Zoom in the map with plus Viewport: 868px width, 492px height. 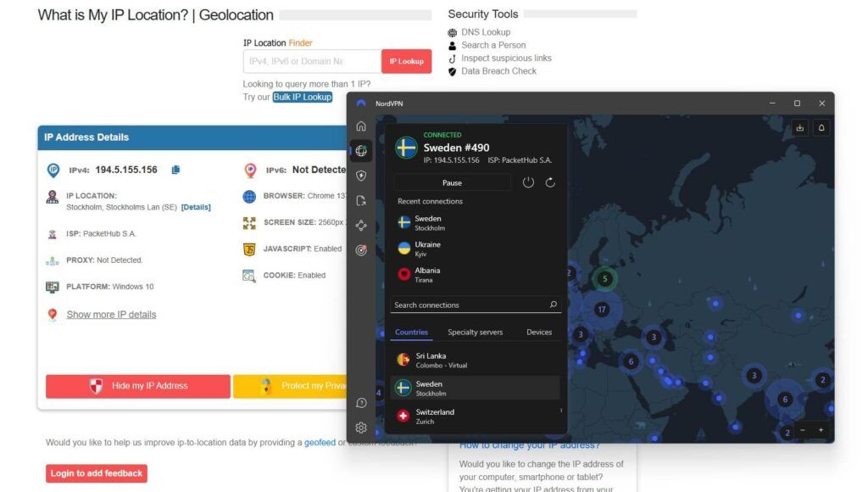821,430
